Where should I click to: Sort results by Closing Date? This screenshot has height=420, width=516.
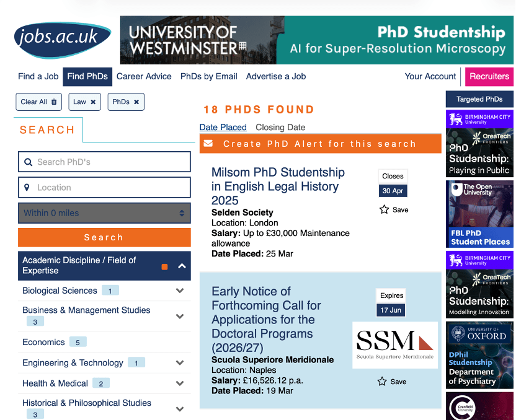[280, 127]
